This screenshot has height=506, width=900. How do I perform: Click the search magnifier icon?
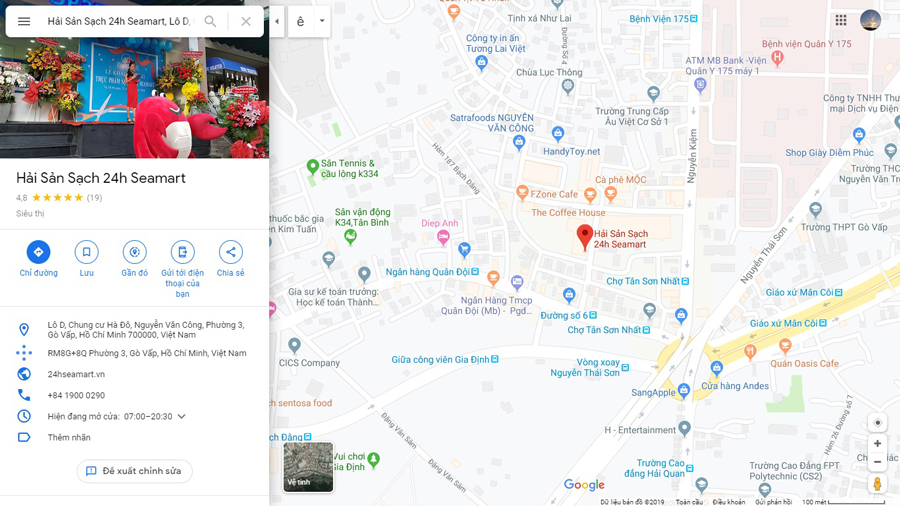click(211, 21)
